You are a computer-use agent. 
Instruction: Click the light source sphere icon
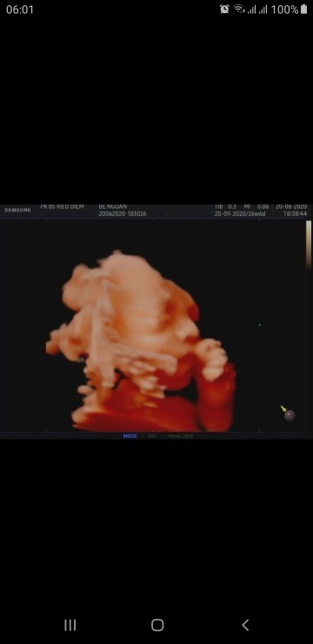290,415
